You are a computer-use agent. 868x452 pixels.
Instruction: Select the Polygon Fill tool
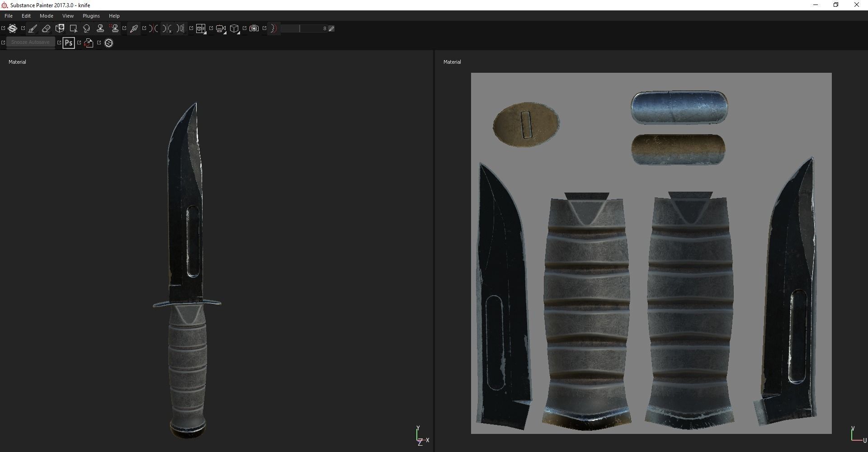tap(73, 29)
